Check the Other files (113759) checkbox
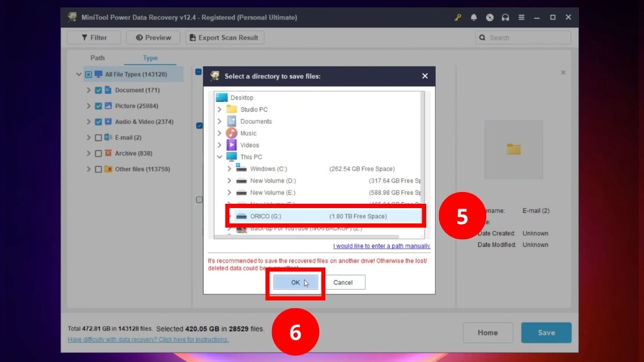Image resolution: width=644 pixels, height=362 pixels. pyautogui.click(x=98, y=169)
